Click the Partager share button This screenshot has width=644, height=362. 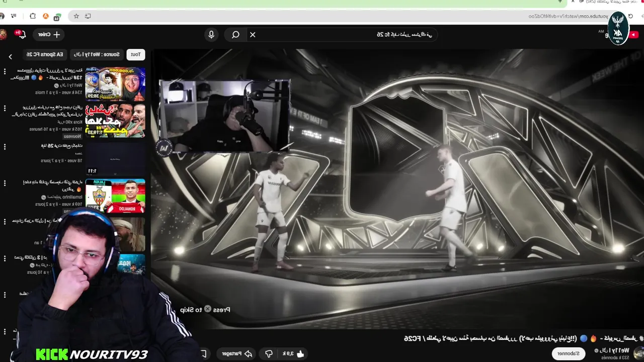tap(237, 354)
